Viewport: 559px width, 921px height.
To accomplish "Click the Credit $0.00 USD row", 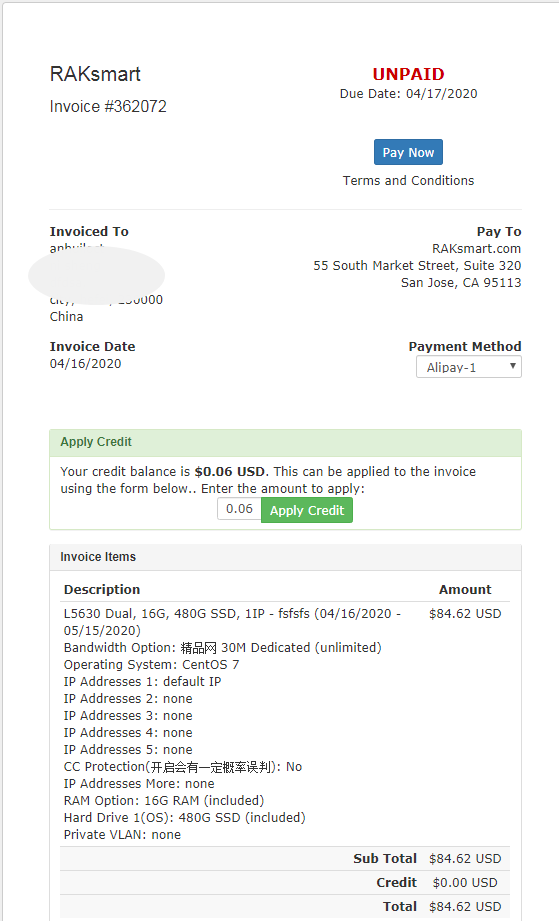I will pyautogui.click(x=285, y=883).
